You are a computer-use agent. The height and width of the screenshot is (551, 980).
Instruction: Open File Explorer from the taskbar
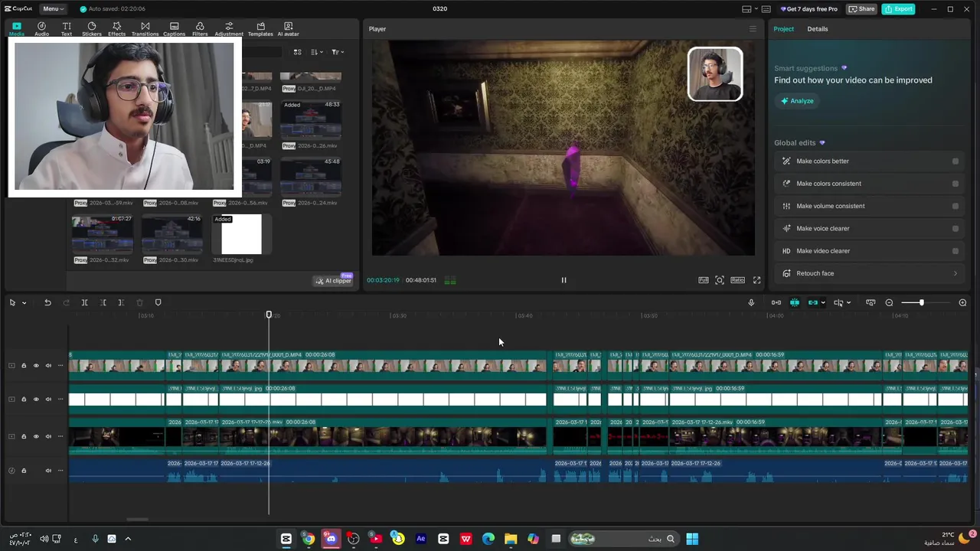(x=511, y=539)
